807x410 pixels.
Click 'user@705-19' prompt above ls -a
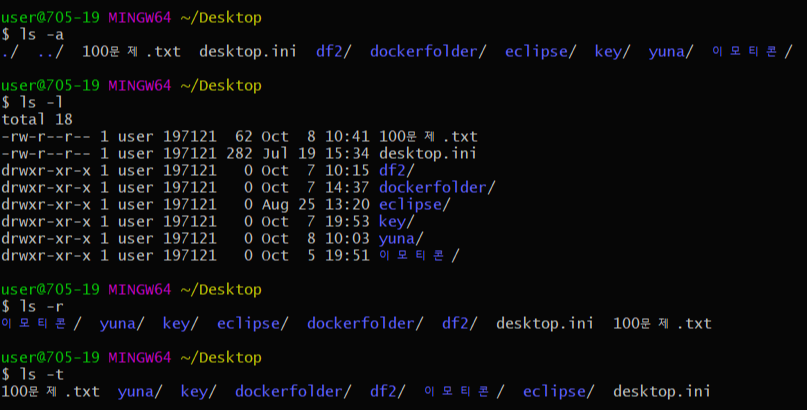click(x=50, y=17)
